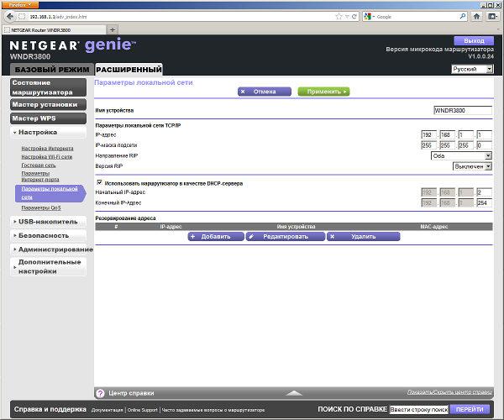Viewport: 504px width, 420px height.
Task: Open Мастер WPS menu item
Action: [x=48, y=118]
